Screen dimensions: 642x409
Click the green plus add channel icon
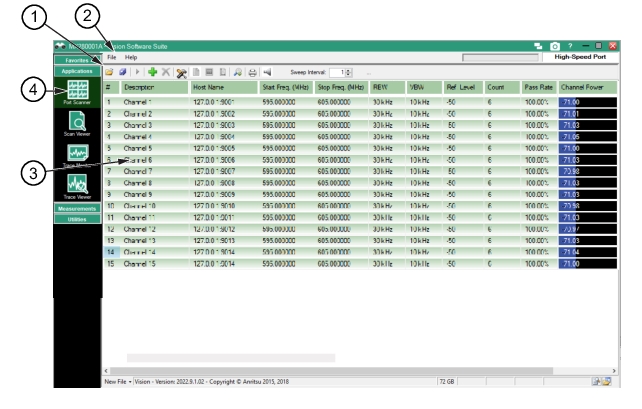(151, 74)
